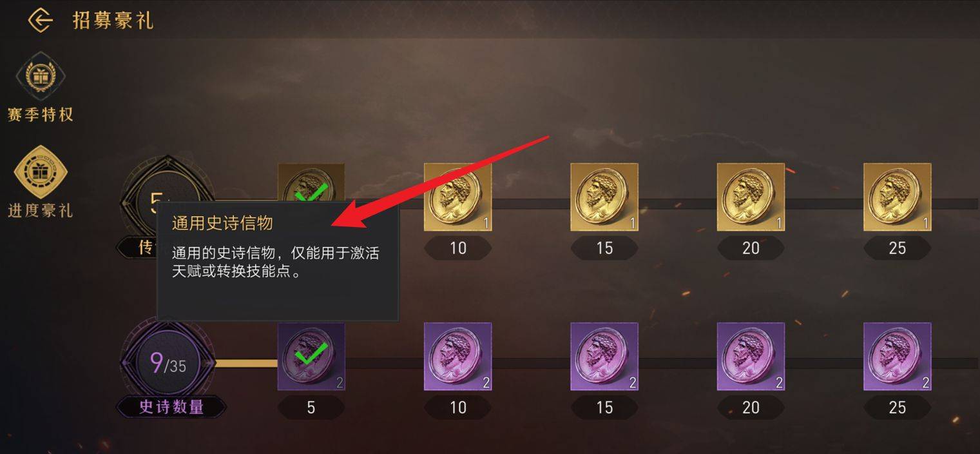
Task: Click the 史诗数量 label
Action: click(171, 407)
